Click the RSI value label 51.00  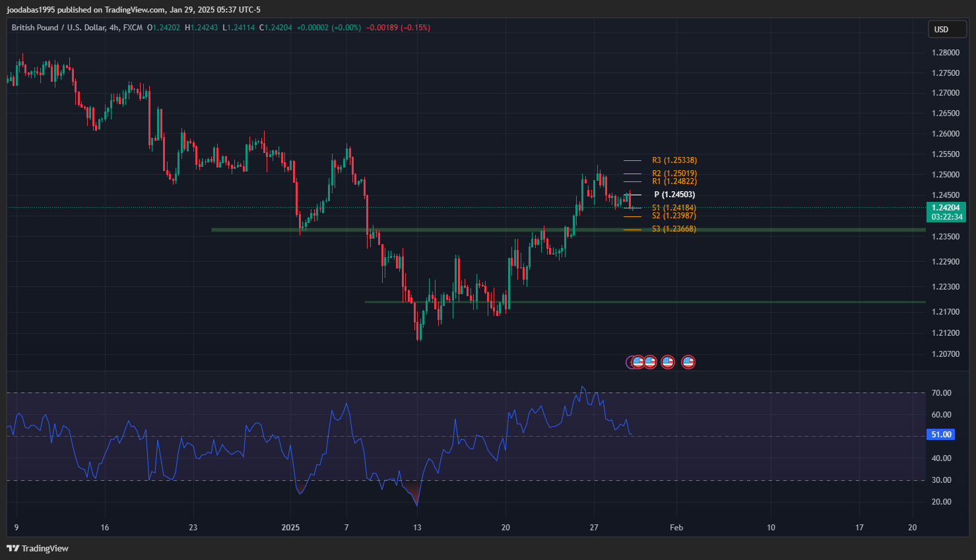(x=941, y=435)
